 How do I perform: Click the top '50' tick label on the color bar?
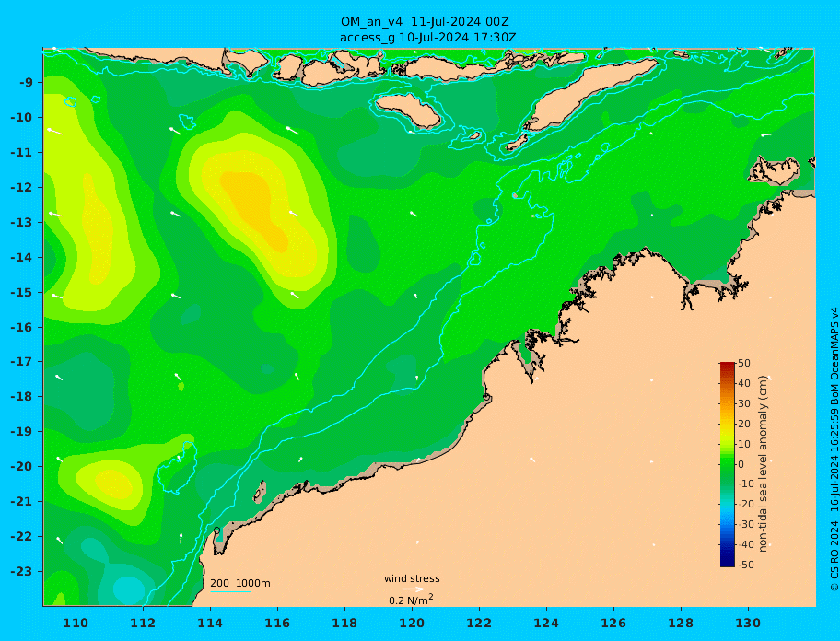click(744, 363)
